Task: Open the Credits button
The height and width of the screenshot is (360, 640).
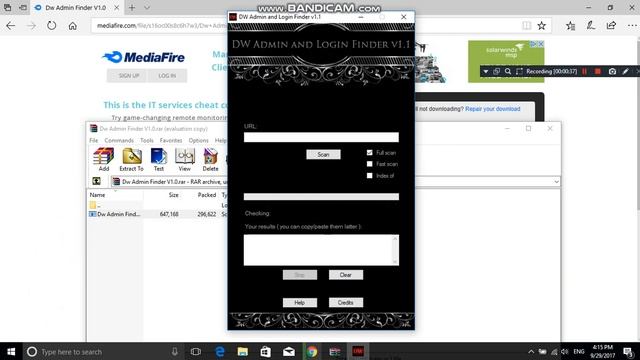Action: point(346,302)
